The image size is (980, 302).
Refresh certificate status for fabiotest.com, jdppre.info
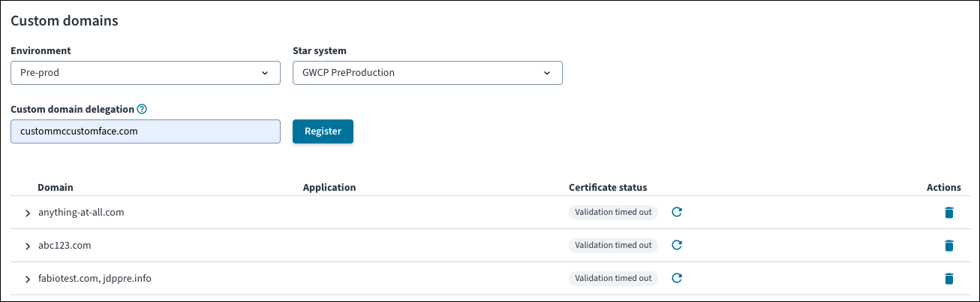pyautogui.click(x=676, y=278)
